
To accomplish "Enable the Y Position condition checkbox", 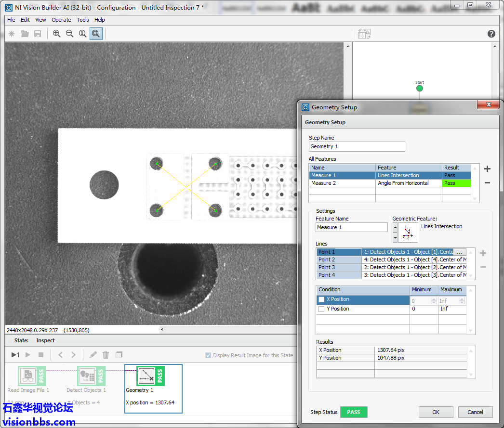I will tap(321, 309).
